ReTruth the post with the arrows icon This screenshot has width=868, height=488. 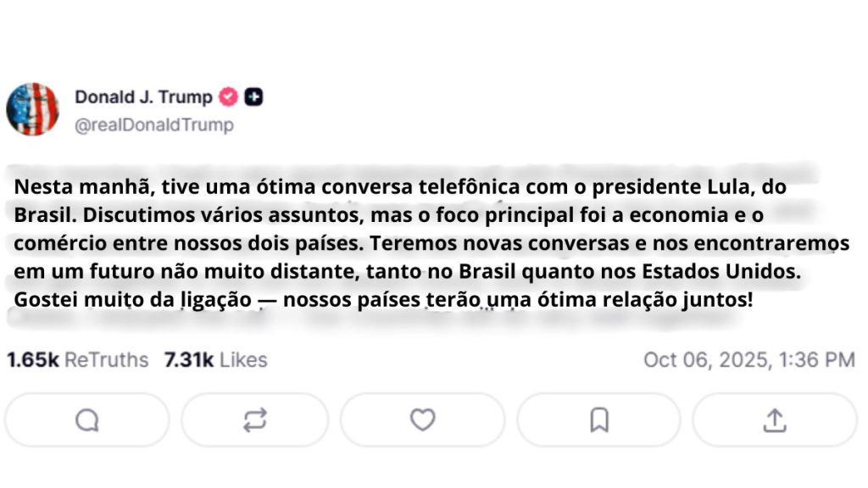coord(254,420)
